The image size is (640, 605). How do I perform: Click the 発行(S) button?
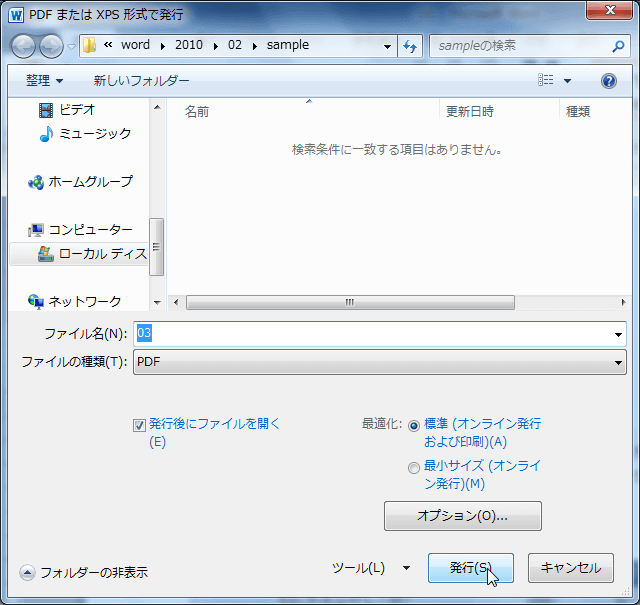(471, 568)
